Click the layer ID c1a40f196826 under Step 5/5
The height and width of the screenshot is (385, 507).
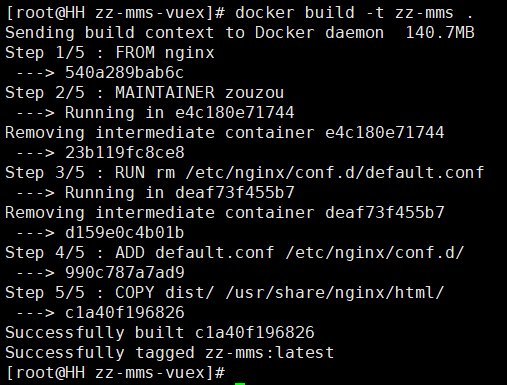(x=124, y=313)
